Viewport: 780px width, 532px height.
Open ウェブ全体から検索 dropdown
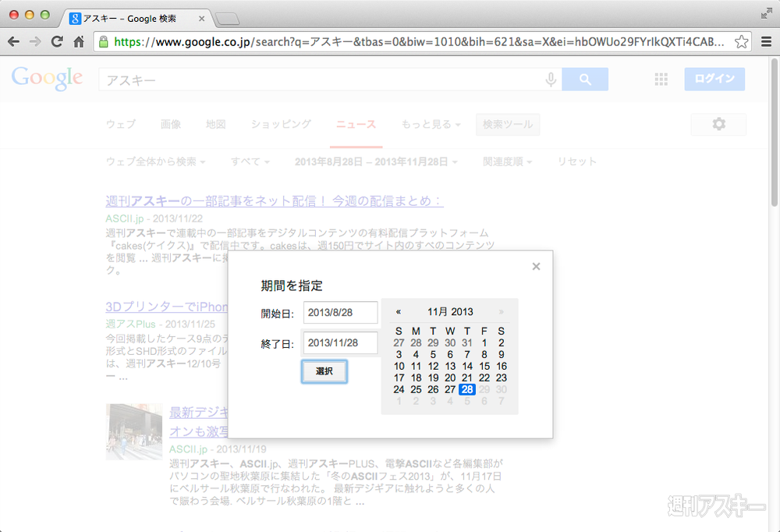click(x=156, y=161)
